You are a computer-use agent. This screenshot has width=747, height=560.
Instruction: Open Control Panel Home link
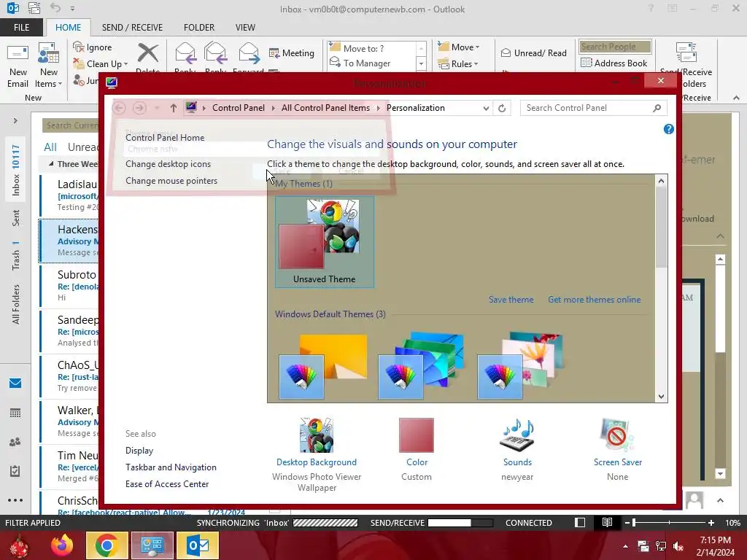click(165, 138)
